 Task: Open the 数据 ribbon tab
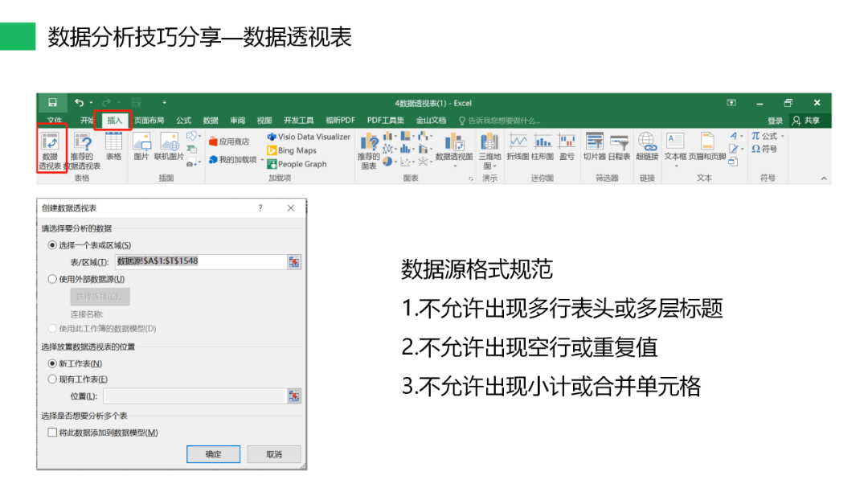[x=211, y=121]
